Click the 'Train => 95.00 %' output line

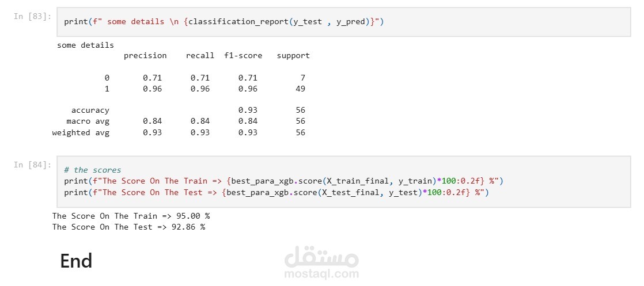pos(131,216)
